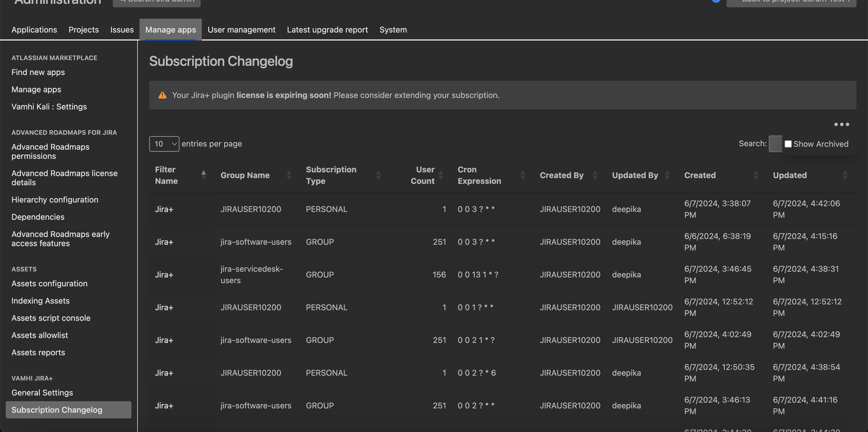
Task: Open Assets reports
Action: tap(38, 353)
